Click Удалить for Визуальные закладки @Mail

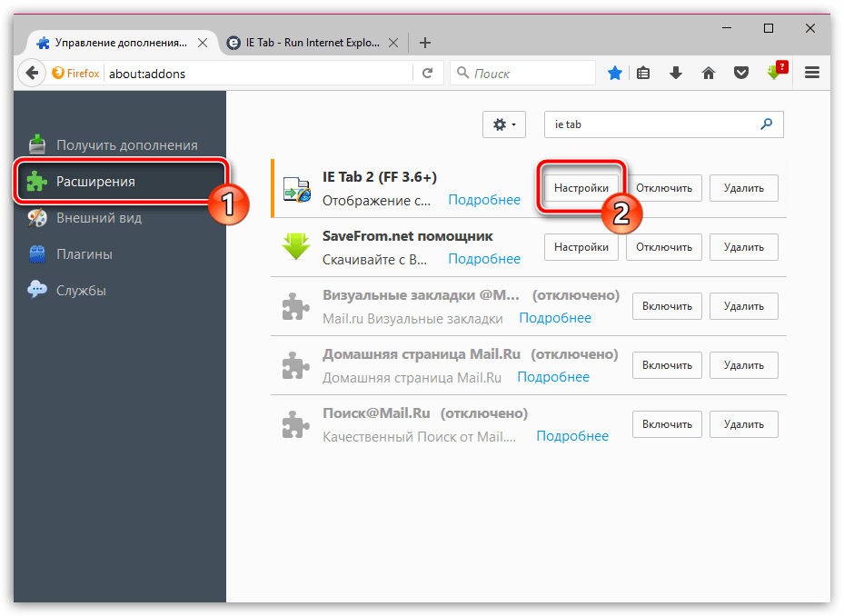click(x=744, y=306)
